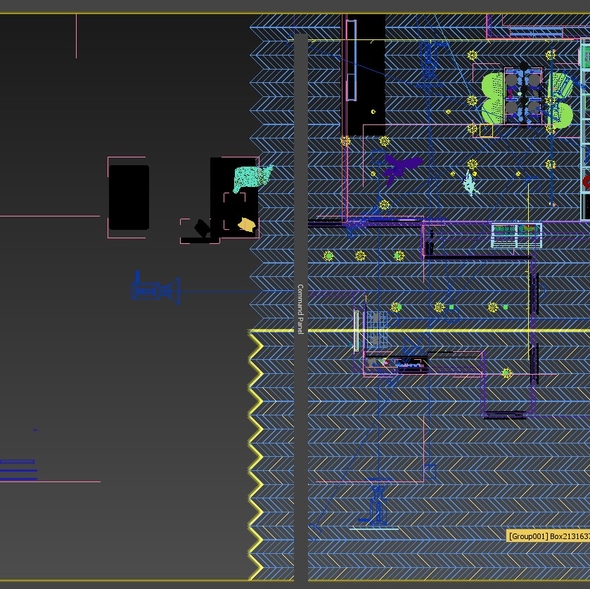Select the white shelf cabinet with green items
The image size is (590, 589).
pos(516,235)
